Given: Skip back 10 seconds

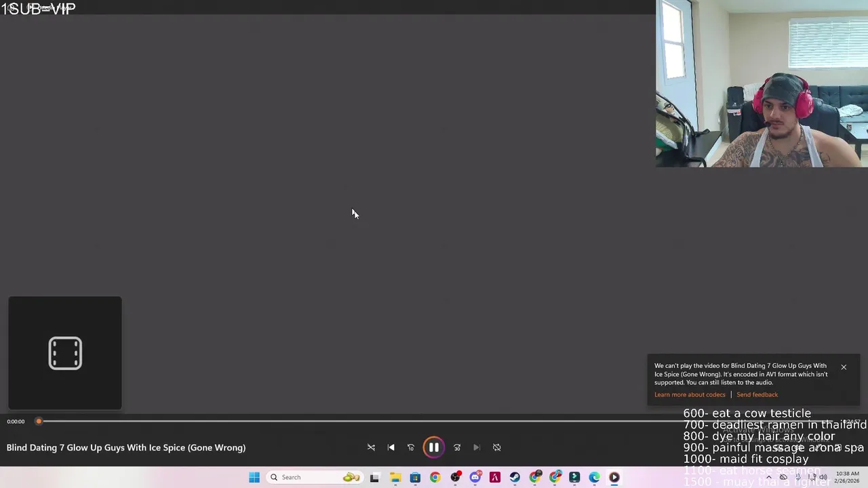Looking at the screenshot, I should tap(410, 447).
